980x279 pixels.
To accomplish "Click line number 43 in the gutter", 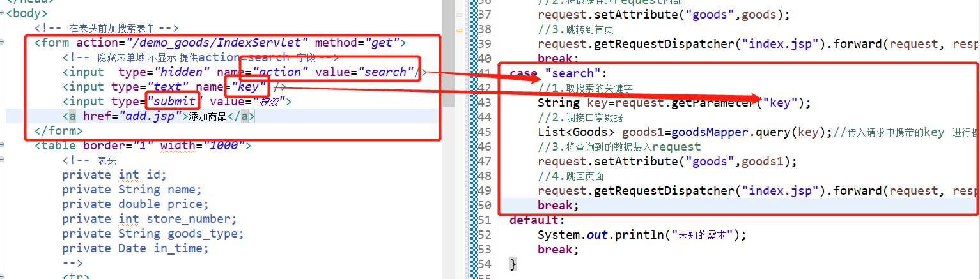I will click(x=484, y=103).
